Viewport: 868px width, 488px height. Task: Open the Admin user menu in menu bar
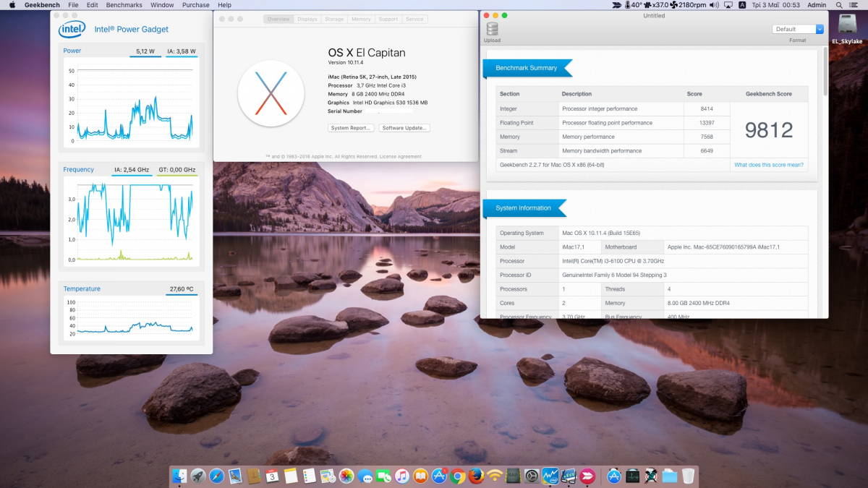pyautogui.click(x=817, y=5)
